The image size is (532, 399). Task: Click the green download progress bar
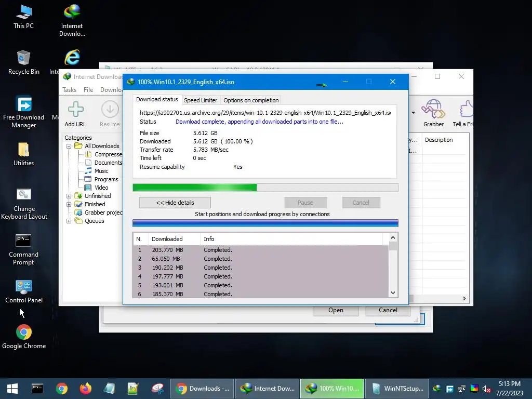tap(265, 188)
